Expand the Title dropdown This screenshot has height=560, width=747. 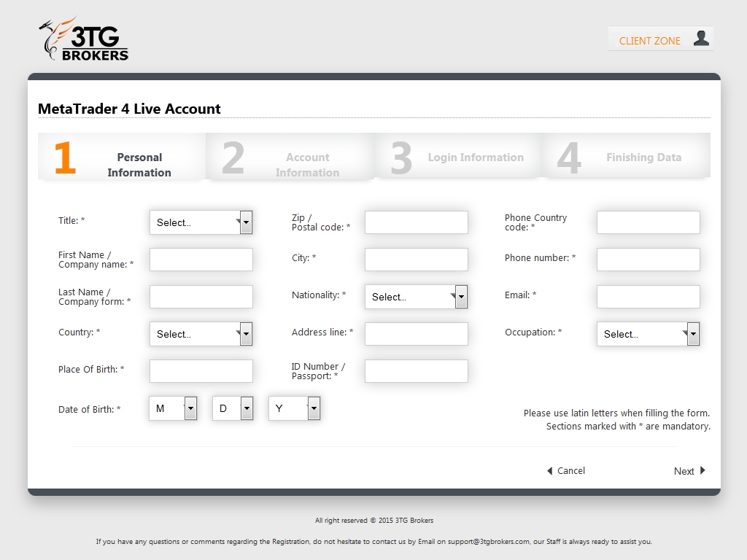tap(201, 222)
